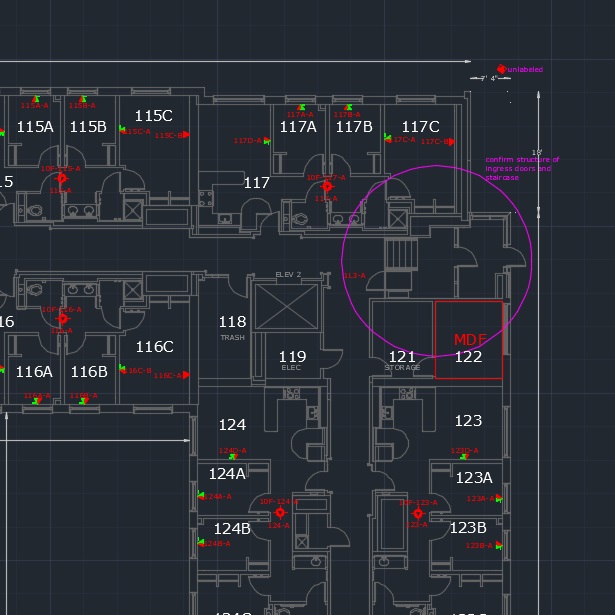Click the 115C-B red arrow marker
The image size is (615, 615).
coord(185,135)
